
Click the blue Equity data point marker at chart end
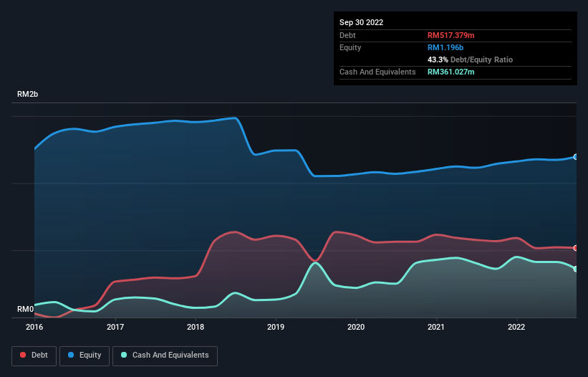576,157
